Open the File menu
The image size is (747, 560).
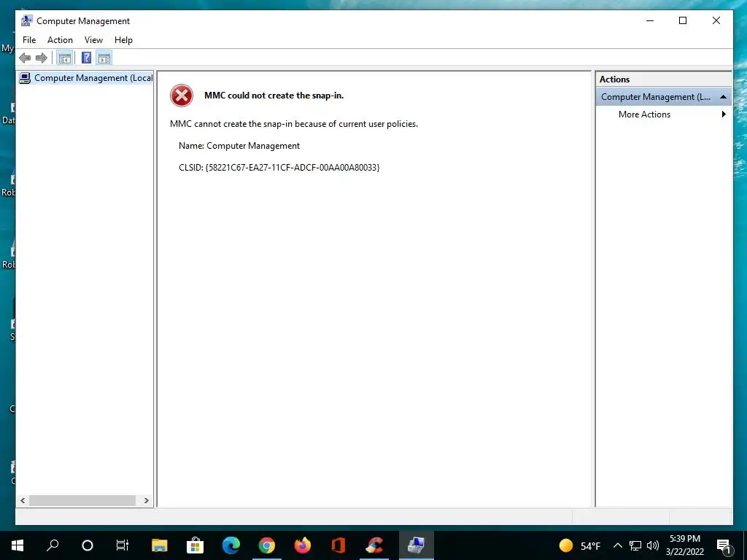coord(29,40)
